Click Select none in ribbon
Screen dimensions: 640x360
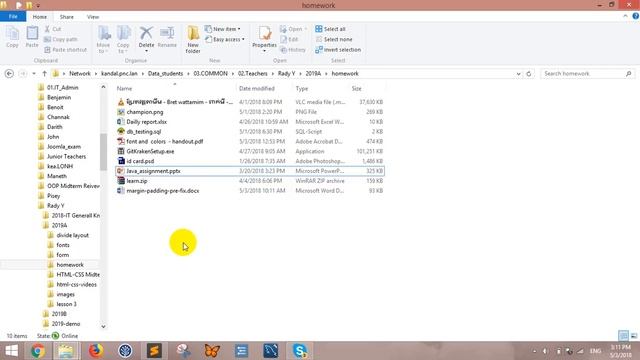[x=334, y=39]
